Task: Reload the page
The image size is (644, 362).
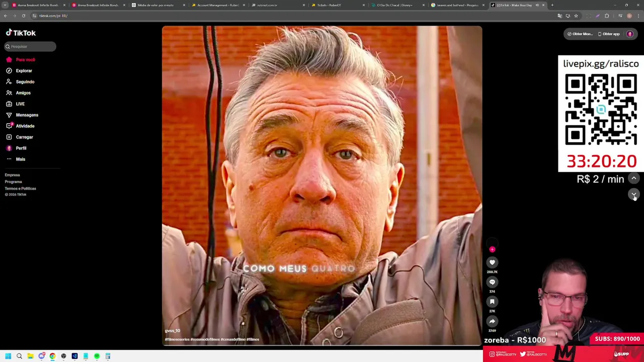Action: point(24,16)
